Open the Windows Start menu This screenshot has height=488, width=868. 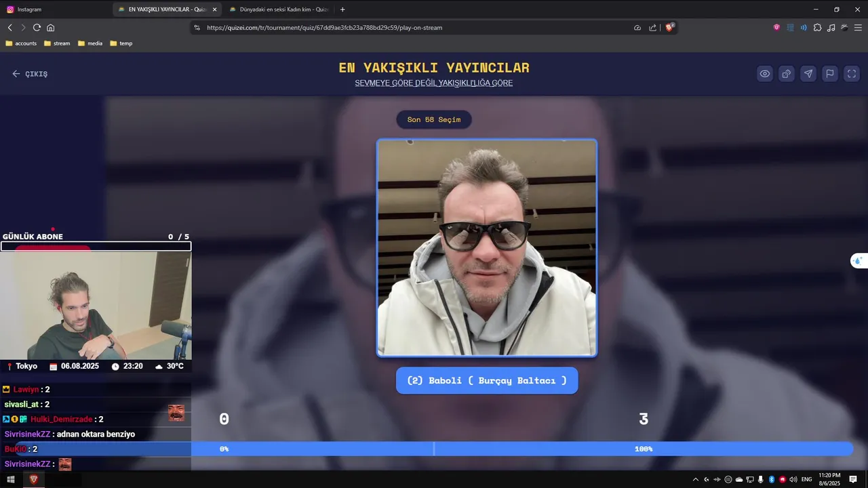click(x=11, y=479)
